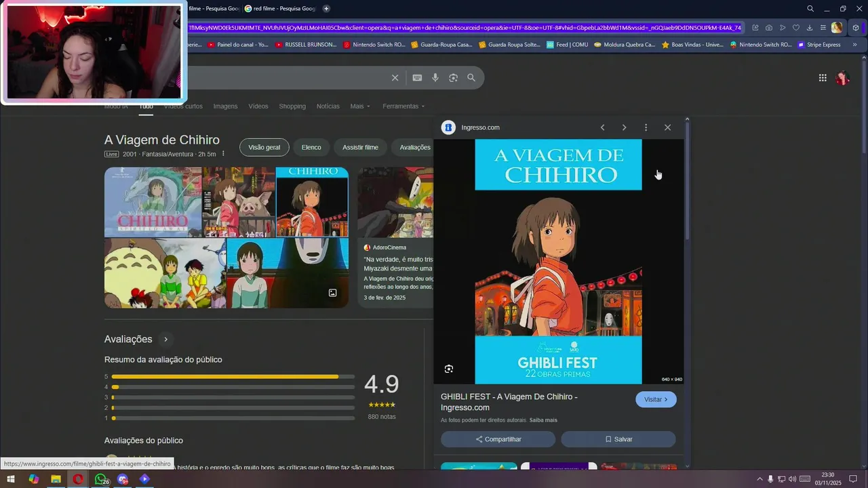
Task: Open the Totoro characters thumbnail
Action: (165, 273)
